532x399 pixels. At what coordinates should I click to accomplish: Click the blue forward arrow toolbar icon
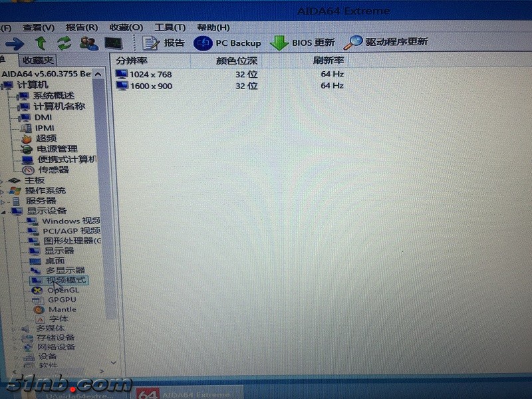[x=15, y=44]
